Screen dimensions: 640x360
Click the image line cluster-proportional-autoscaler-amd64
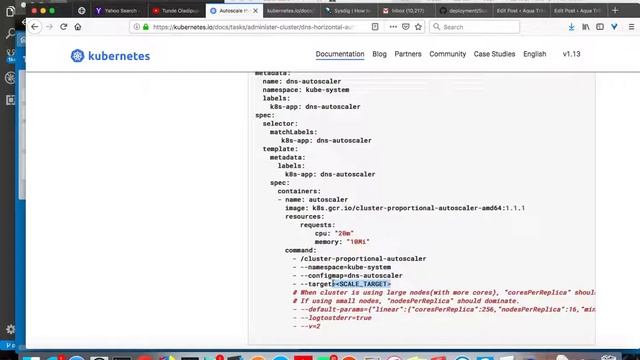[x=405, y=208]
